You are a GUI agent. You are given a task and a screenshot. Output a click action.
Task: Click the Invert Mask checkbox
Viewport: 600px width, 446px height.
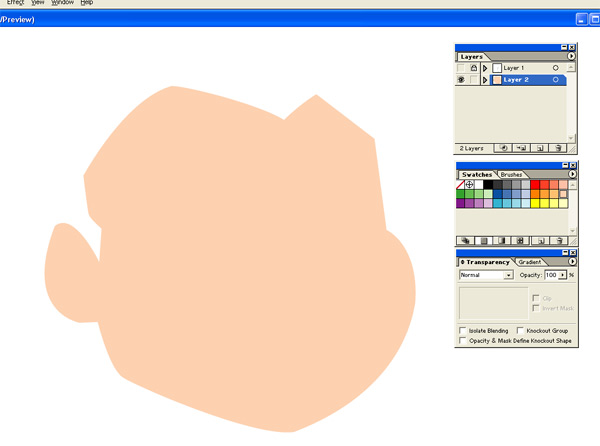click(536, 308)
